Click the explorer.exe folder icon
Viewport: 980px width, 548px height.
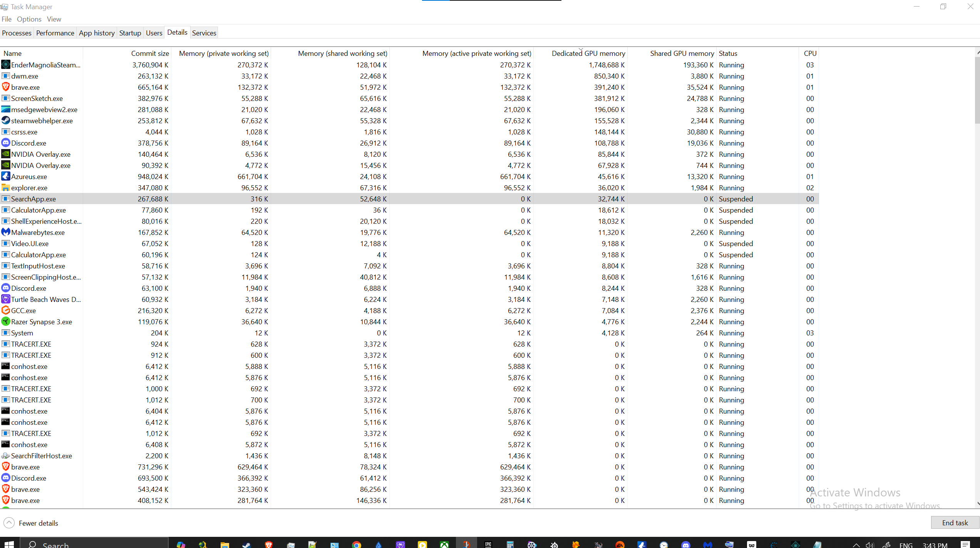6,188
